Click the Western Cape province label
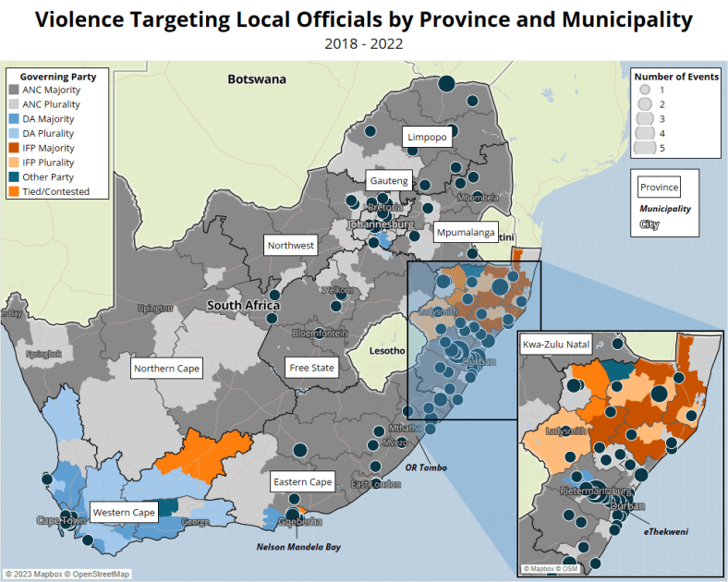 121,512
